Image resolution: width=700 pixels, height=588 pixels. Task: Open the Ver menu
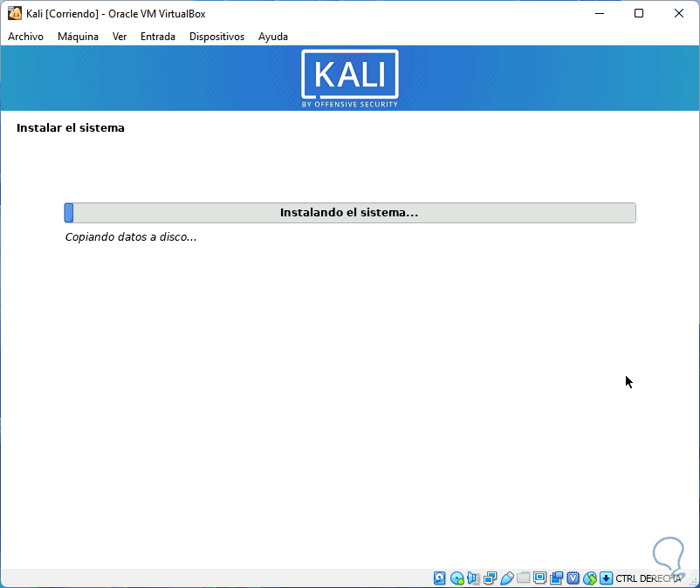(120, 37)
